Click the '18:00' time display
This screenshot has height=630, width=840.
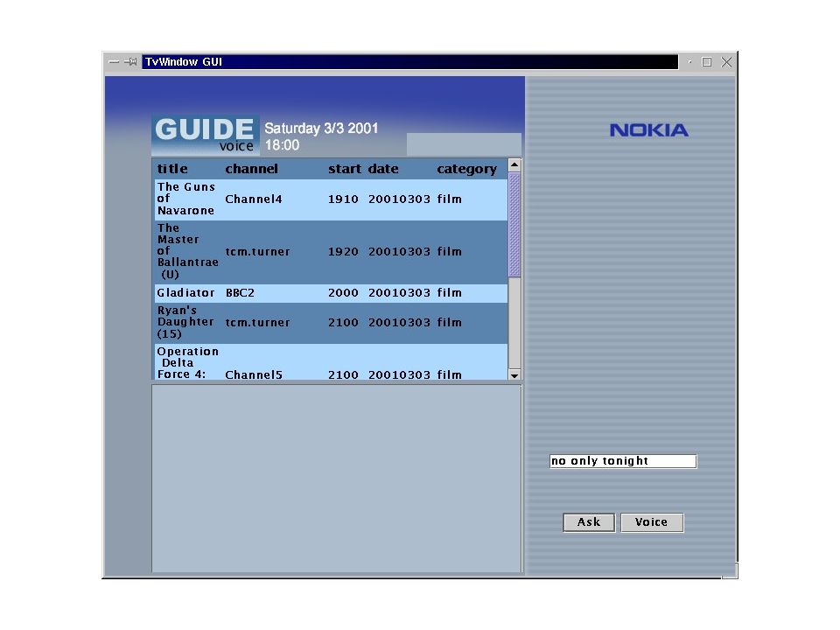pos(283,145)
